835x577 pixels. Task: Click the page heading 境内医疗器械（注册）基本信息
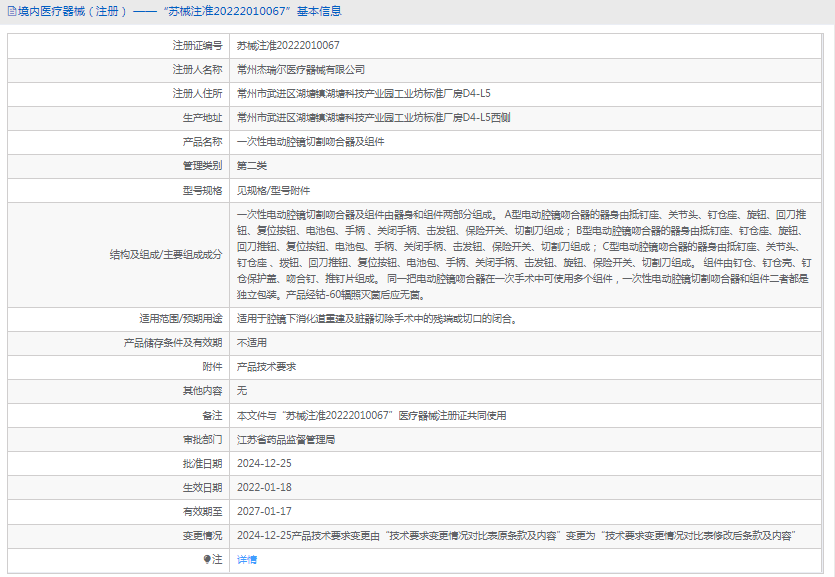(x=179, y=11)
